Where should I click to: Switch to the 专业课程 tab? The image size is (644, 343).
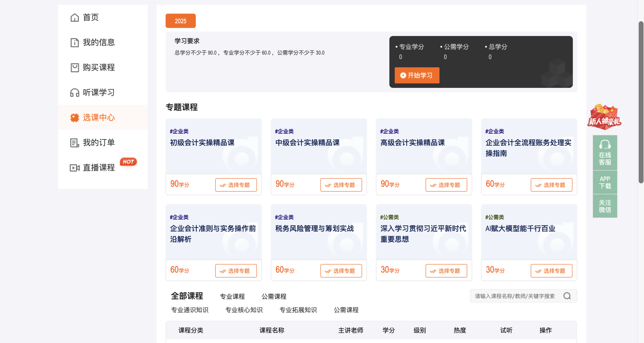[x=232, y=296]
